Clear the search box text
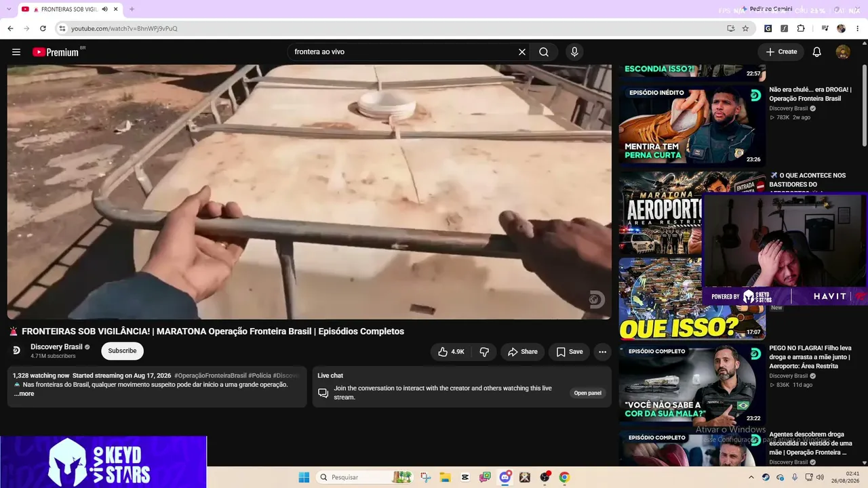 522,52
